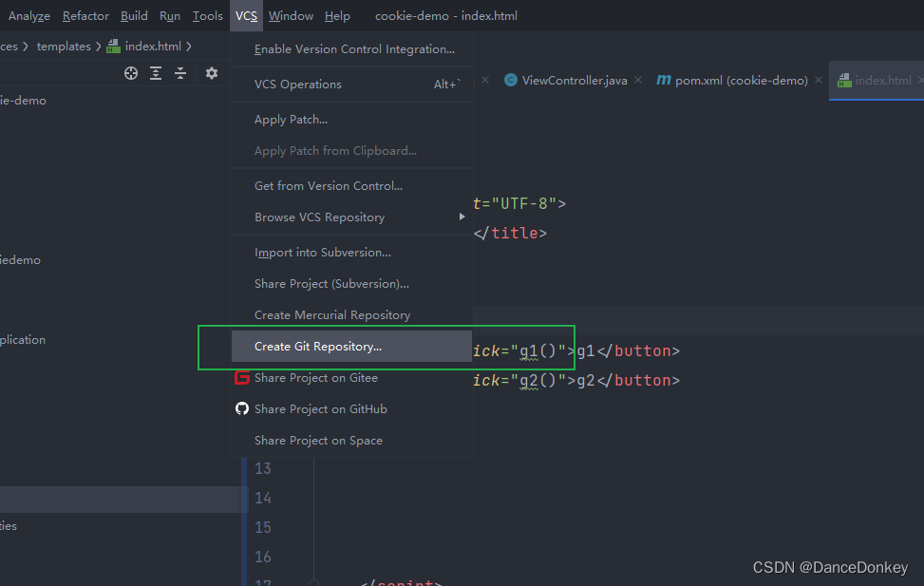Click the locate/select opened file crosshair icon
924x586 pixels.
coord(131,73)
